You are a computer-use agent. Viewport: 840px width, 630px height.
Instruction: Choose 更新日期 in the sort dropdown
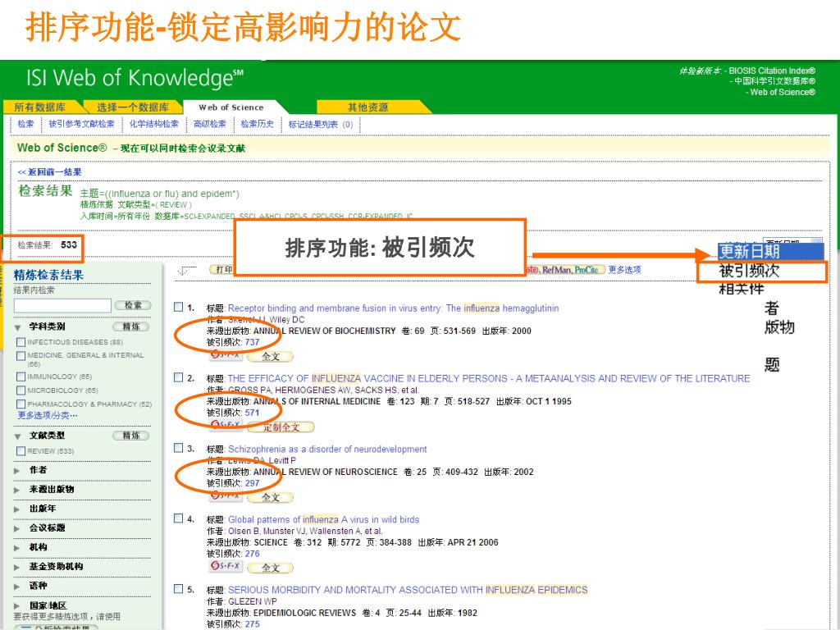coord(769,251)
